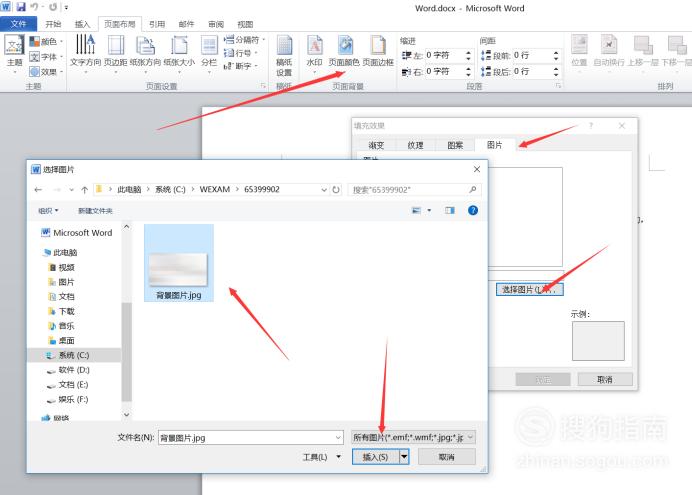This screenshot has width=692, height=495.
Task: Open Watermark (水印) options
Action: [314, 51]
